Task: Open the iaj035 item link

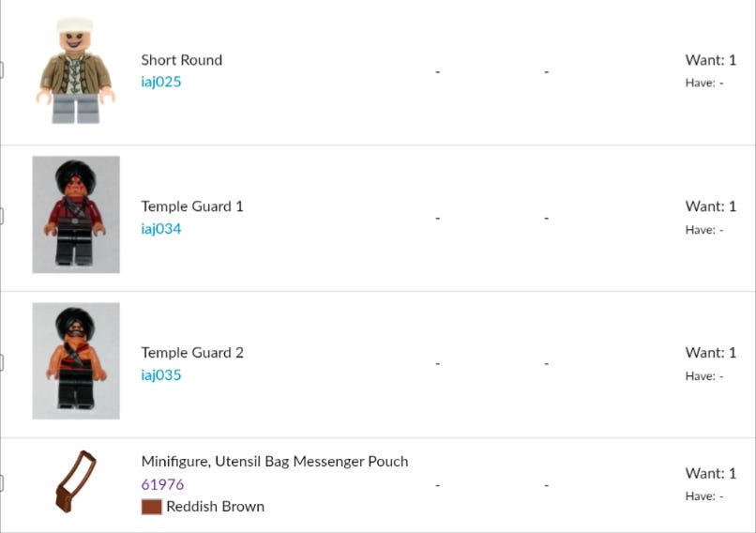Action: (x=161, y=375)
